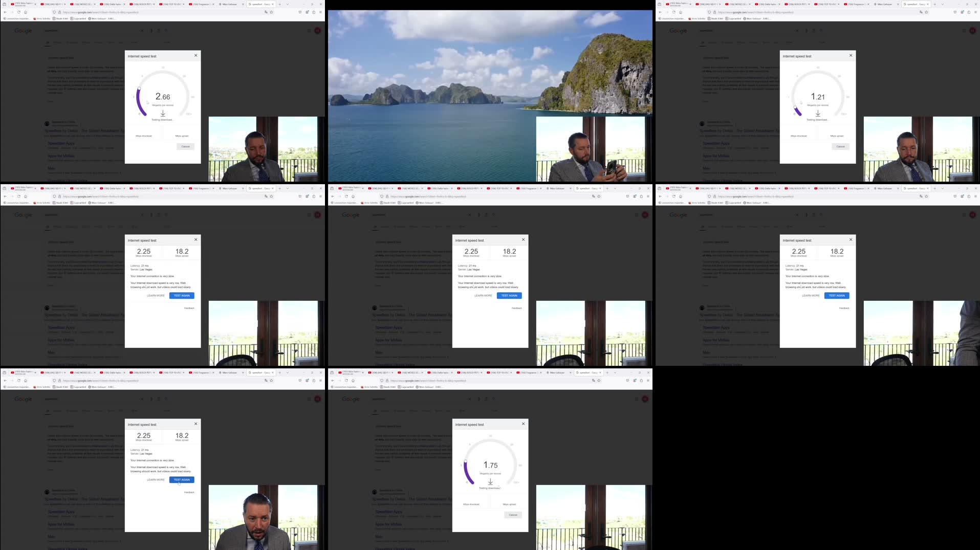Click the 18.2 Mbps upload value in frame with man's face

click(x=182, y=436)
